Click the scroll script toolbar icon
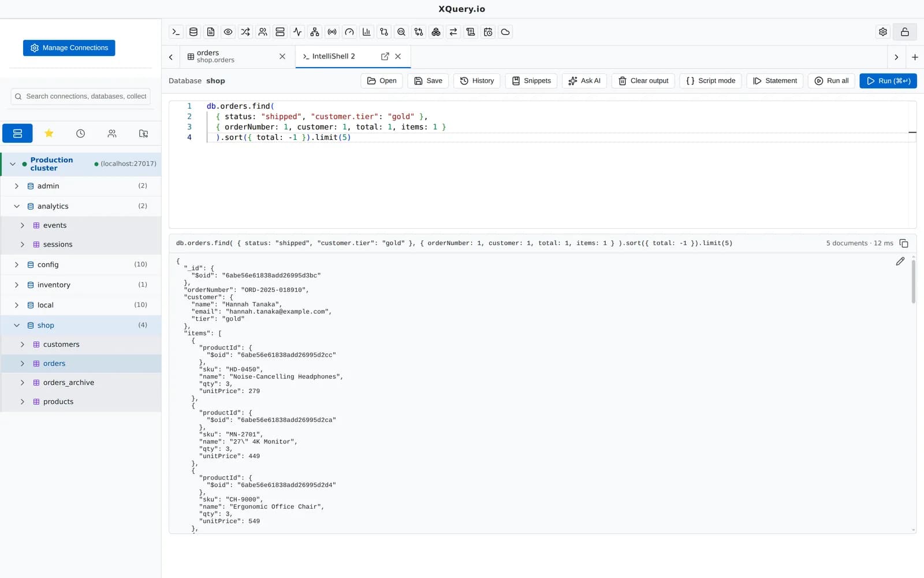 click(471, 32)
